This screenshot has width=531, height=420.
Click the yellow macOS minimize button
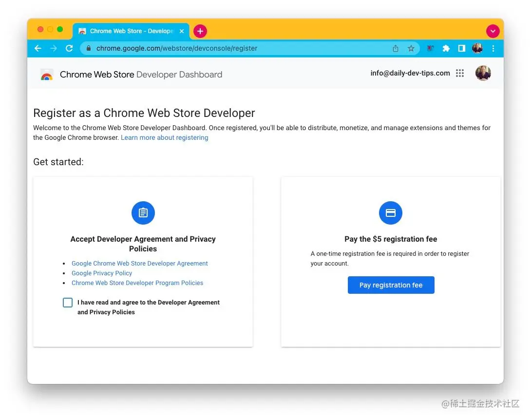click(x=50, y=29)
